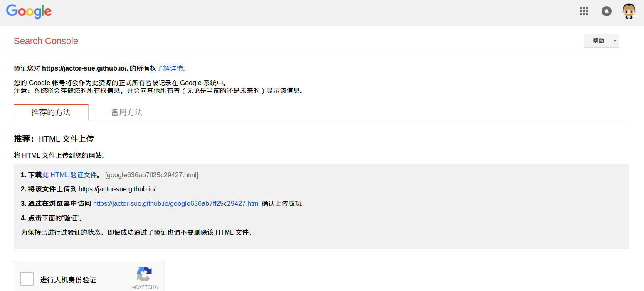Select the 推荐的方法 tab
Image resolution: width=644 pixels, height=291 pixels.
pos(51,112)
